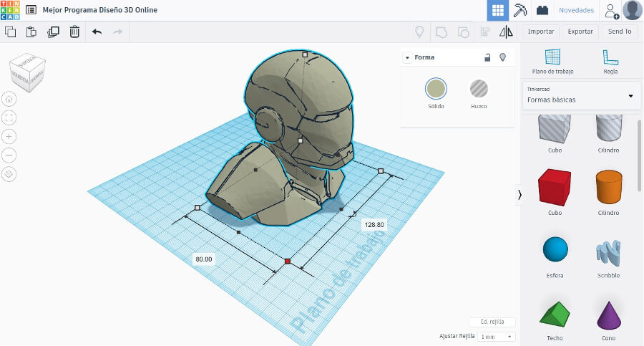Click the Home view icon
The width and height of the screenshot is (644, 346).
(x=9, y=99)
